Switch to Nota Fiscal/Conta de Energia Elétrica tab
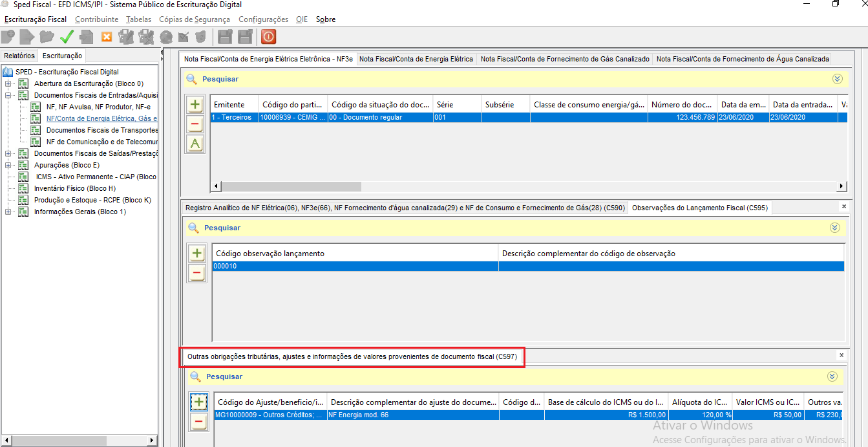 [x=416, y=59]
